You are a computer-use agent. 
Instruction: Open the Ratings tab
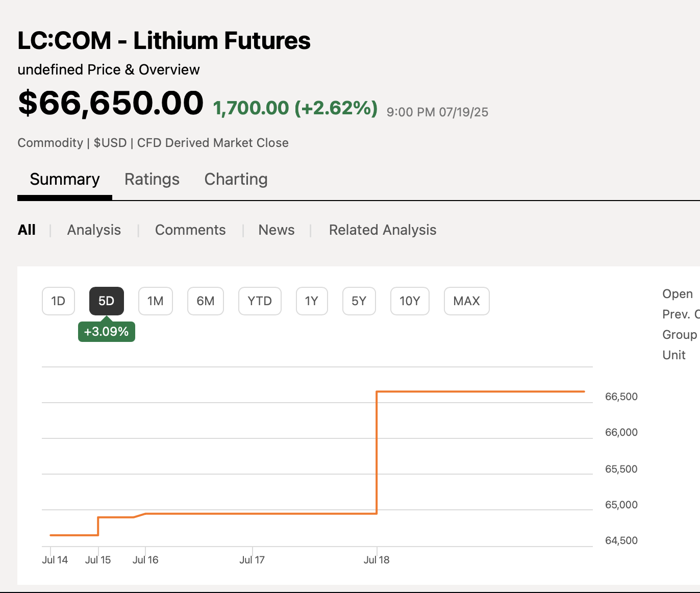(x=152, y=179)
